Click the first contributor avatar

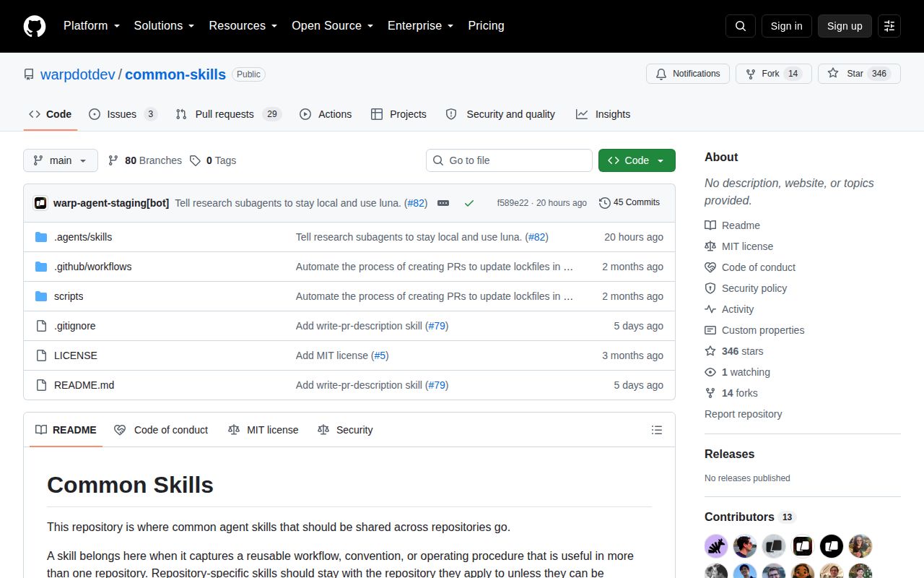(716, 546)
